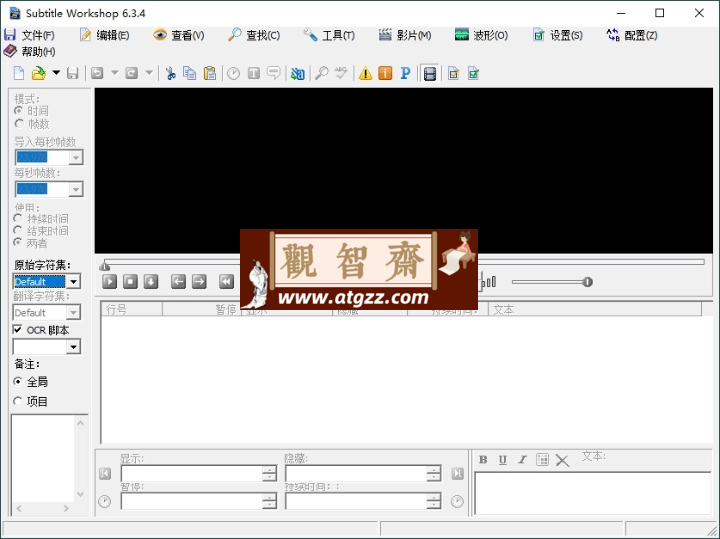
Task: Click the Redo toolbar icon
Action: (x=132, y=73)
